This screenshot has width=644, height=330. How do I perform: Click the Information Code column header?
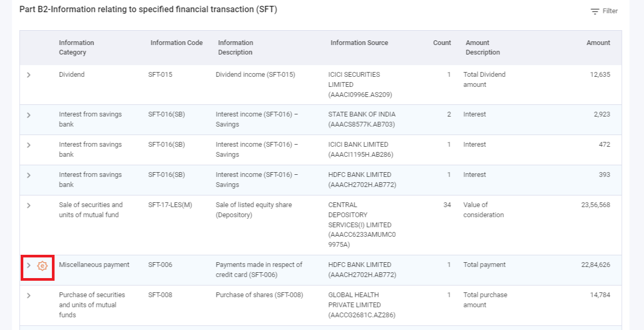176,43
